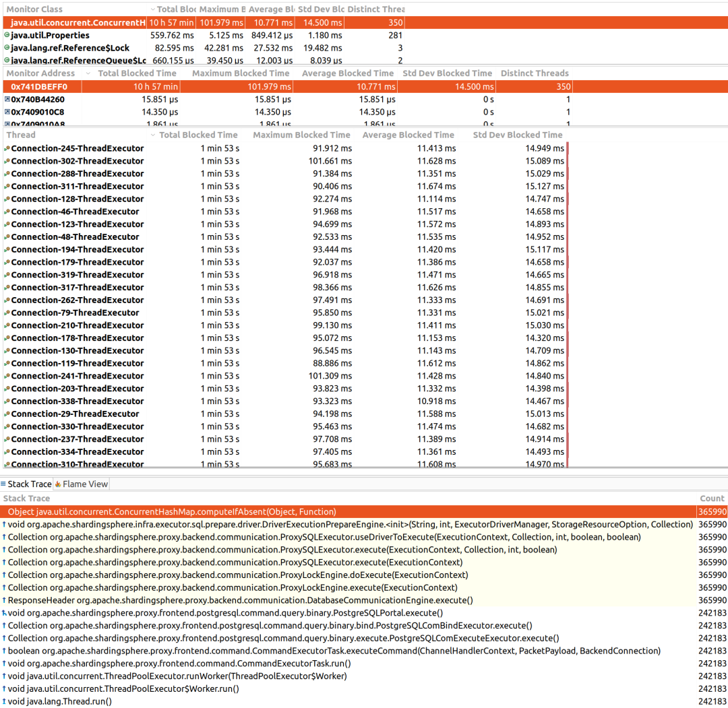728x708 pixels.
Task: Select the PostgreSQLComBindExecutor.execute stack frame
Action: point(364,625)
